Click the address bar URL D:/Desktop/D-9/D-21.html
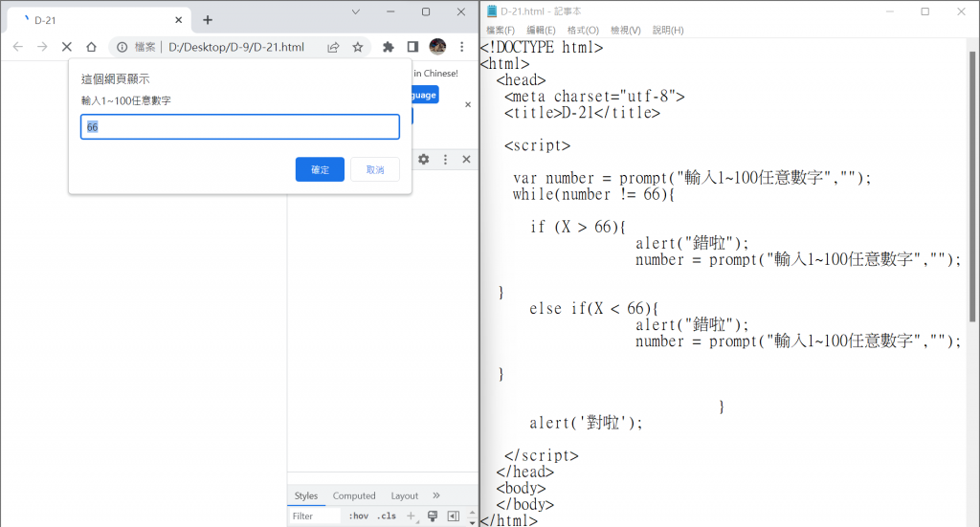980x527 pixels. [236, 47]
